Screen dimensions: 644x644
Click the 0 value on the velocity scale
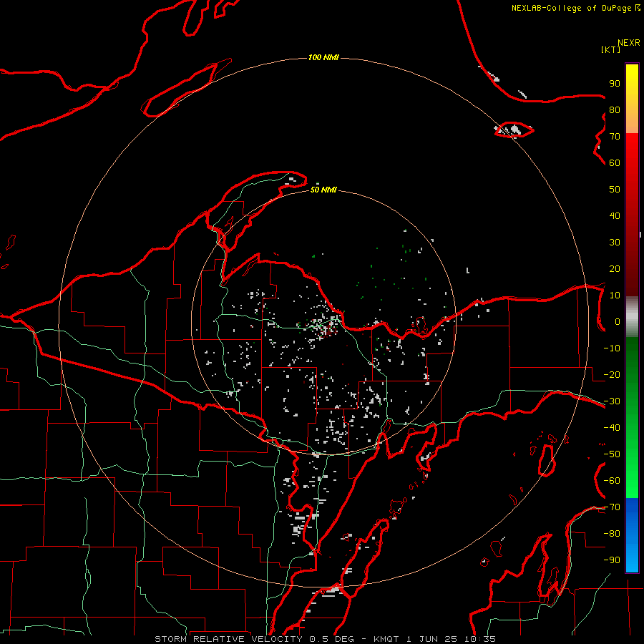coord(618,321)
